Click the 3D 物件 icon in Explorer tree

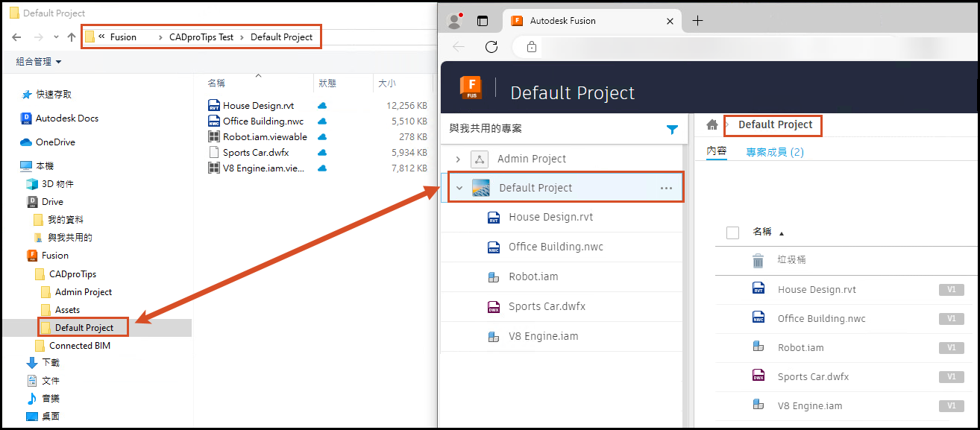[x=32, y=183]
